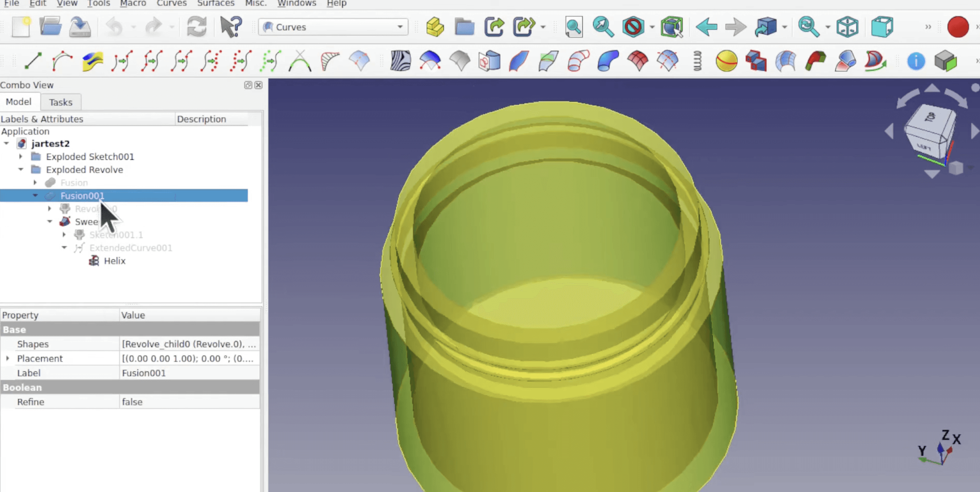Select the Helix tree item

(x=115, y=261)
